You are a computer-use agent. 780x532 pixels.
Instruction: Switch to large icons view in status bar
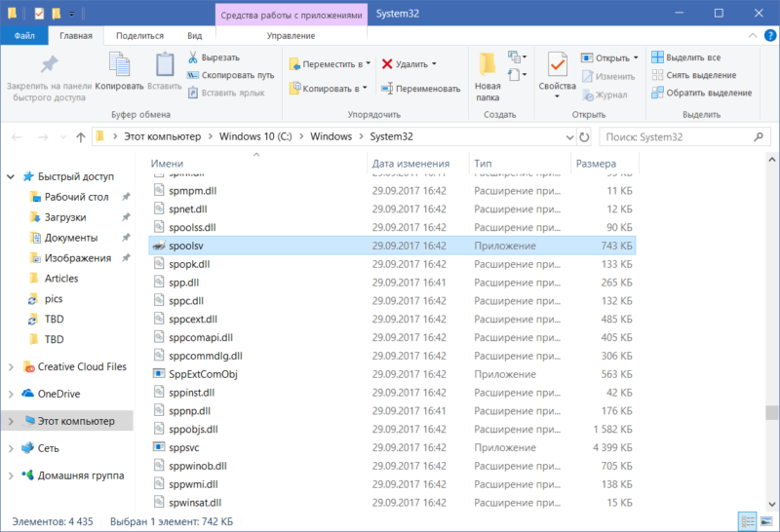766,521
